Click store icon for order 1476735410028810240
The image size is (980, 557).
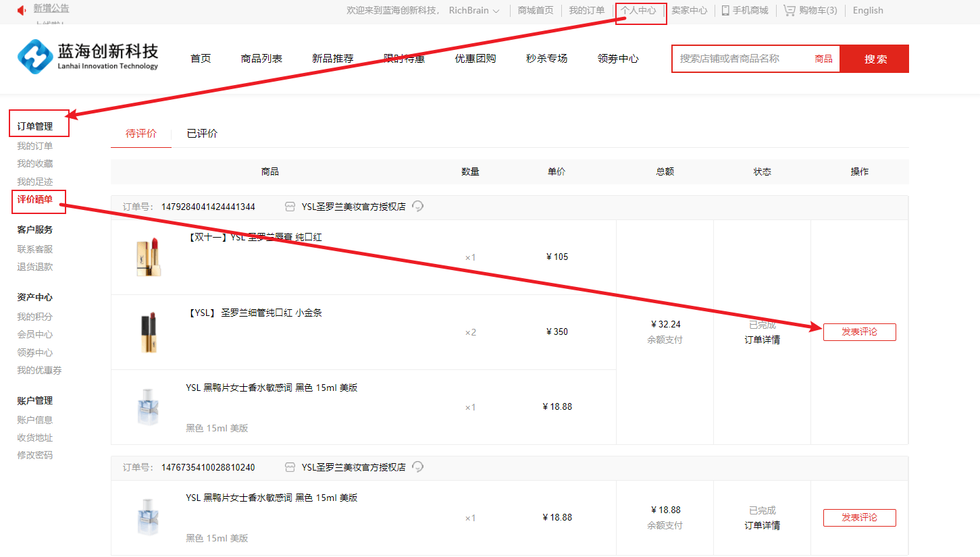(290, 467)
